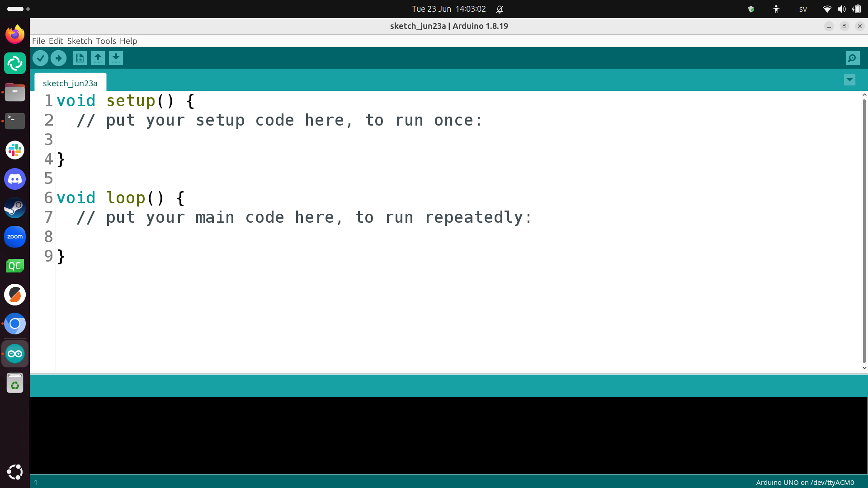Open the Files manager dock icon
Image resolution: width=868 pixels, height=488 pixels.
[x=15, y=92]
